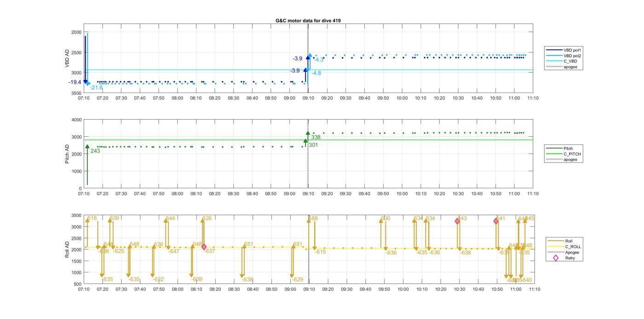The image size is (644, 319).
Task: Click the '07:10' tick under the VBD plot
Action: point(84,98)
